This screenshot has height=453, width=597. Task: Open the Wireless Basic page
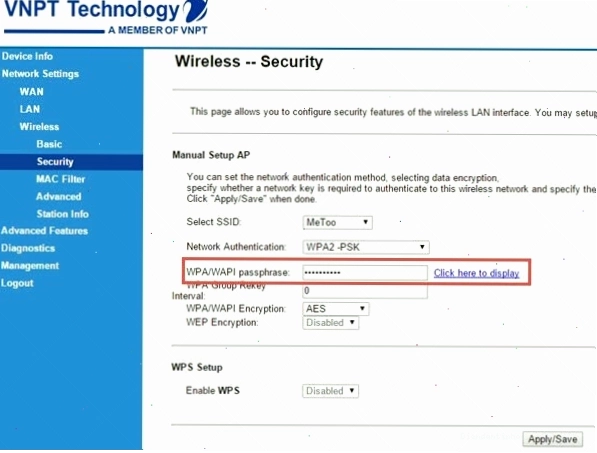pos(49,144)
